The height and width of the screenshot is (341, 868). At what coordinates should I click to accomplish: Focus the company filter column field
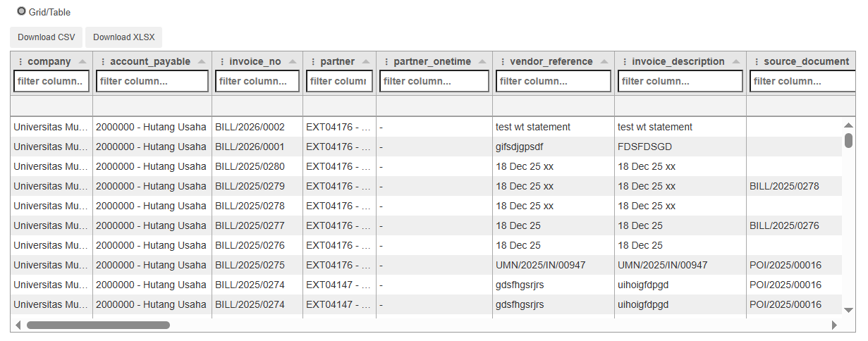click(51, 81)
